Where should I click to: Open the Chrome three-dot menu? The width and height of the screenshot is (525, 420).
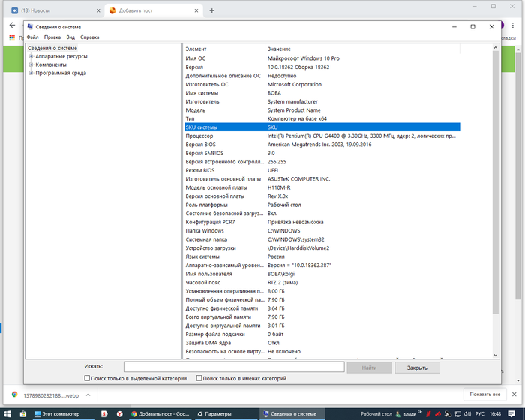(x=512, y=25)
